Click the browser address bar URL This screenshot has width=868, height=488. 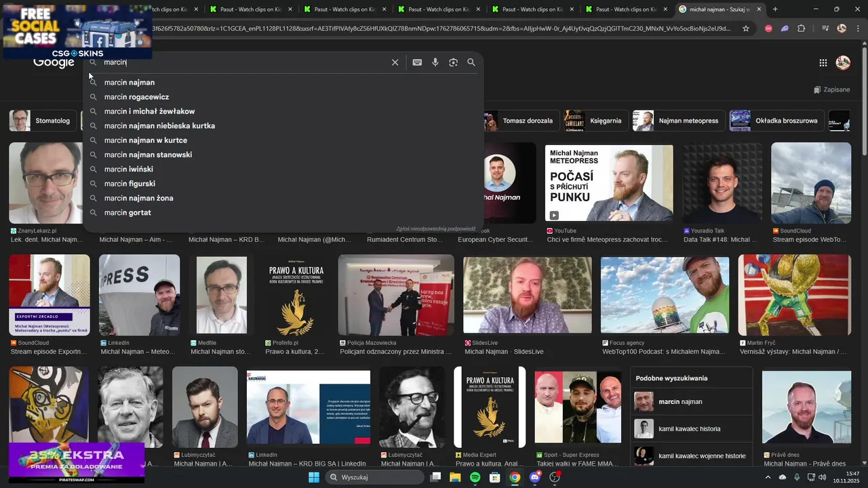click(x=441, y=28)
